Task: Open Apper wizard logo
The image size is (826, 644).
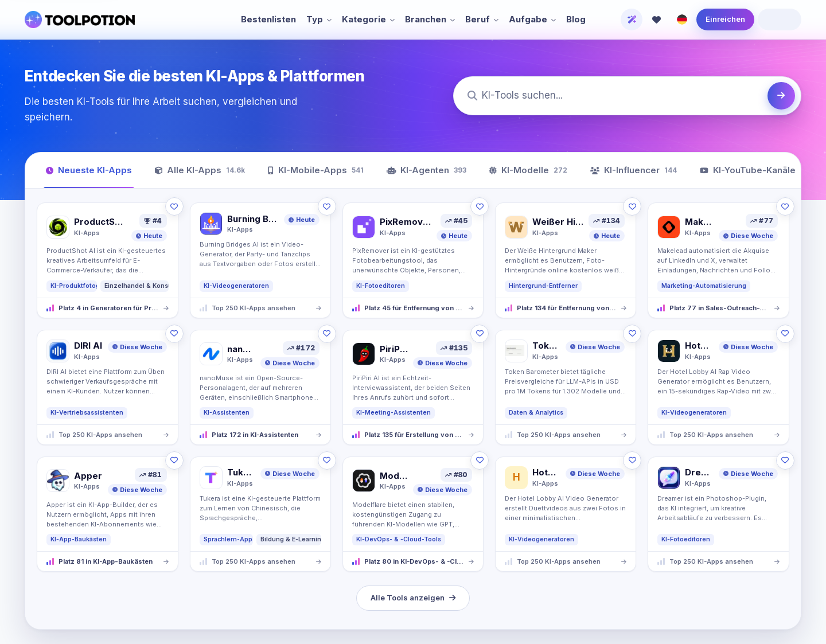Action: pos(58,481)
